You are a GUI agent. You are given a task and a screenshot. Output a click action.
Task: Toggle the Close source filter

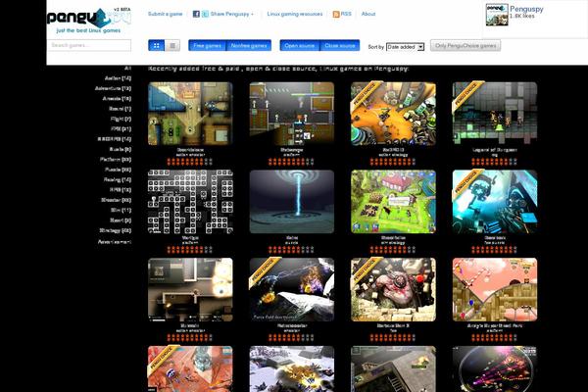pos(340,45)
